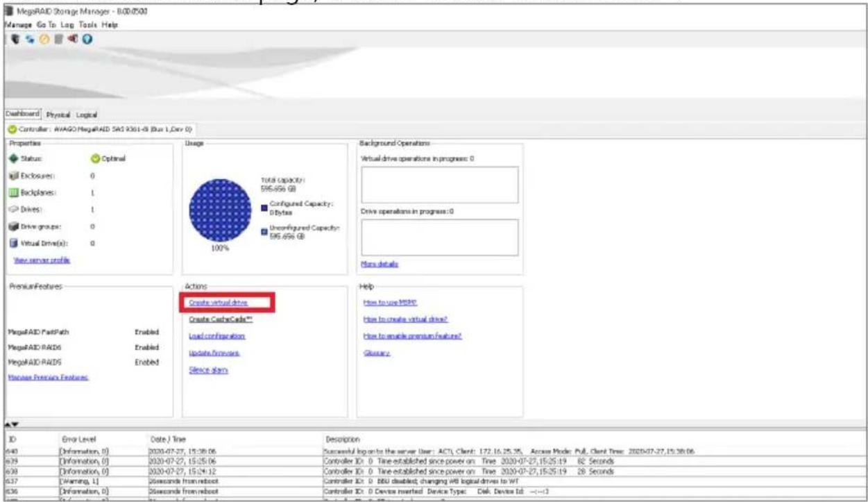Click the MegaRAID title bar application icon
Viewport: 868px width, 502px height.
(x=9, y=12)
